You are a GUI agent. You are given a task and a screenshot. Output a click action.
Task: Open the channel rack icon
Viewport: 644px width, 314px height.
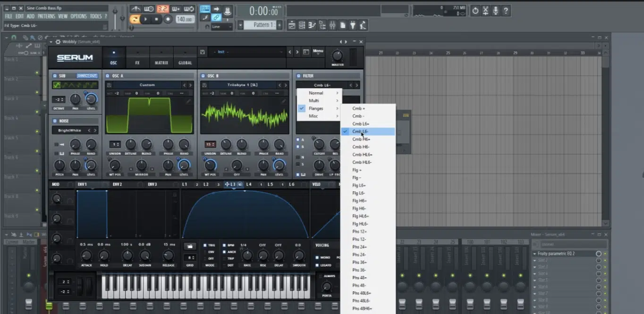tap(302, 25)
